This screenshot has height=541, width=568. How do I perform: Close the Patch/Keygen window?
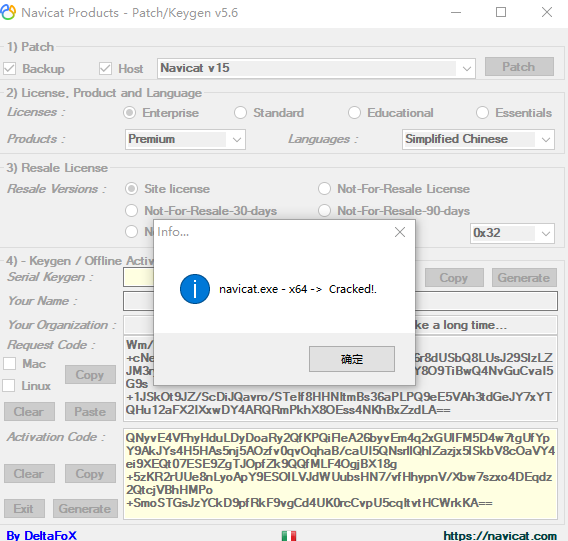coord(547,12)
